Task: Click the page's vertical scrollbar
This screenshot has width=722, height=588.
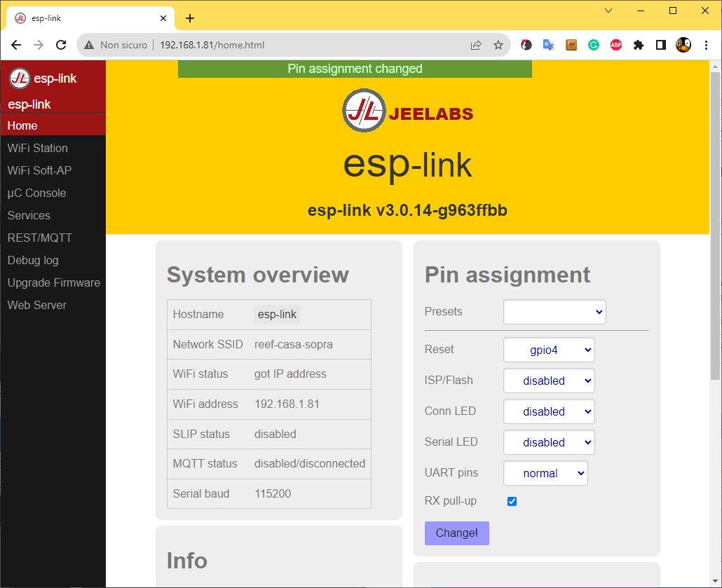Action: coord(715,224)
